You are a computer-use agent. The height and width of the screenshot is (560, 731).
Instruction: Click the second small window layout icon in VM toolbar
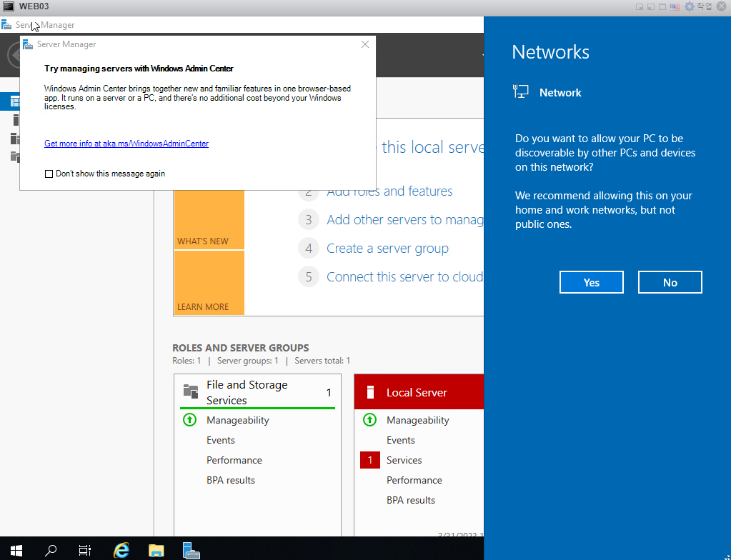click(x=651, y=6)
